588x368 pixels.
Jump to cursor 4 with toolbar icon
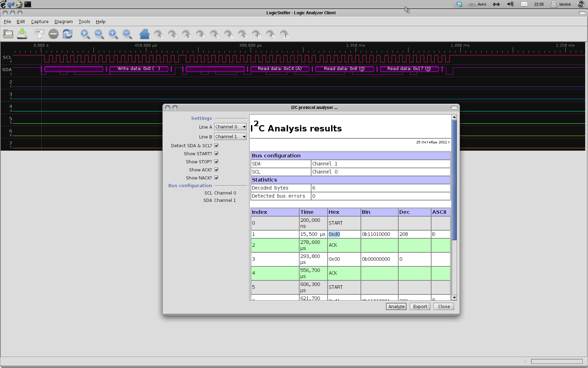[201, 34]
